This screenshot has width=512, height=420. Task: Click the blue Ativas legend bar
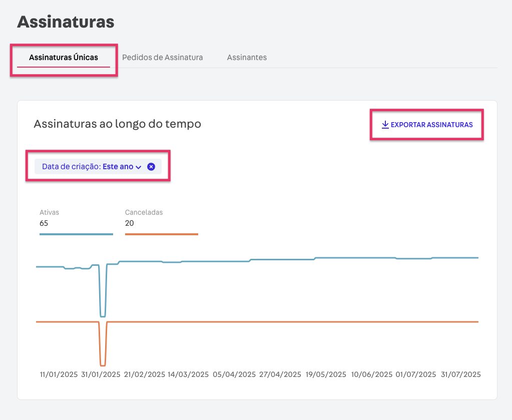point(76,234)
